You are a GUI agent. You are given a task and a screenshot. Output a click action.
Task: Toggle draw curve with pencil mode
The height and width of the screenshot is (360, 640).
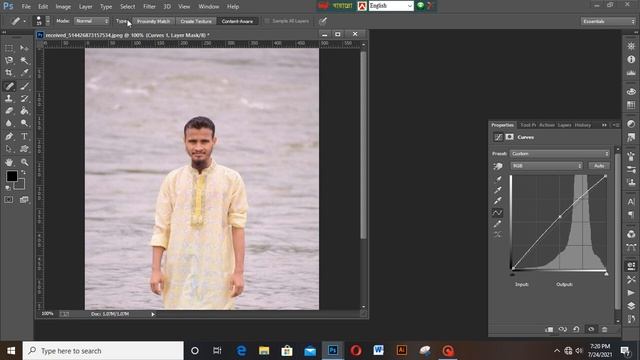498,224
